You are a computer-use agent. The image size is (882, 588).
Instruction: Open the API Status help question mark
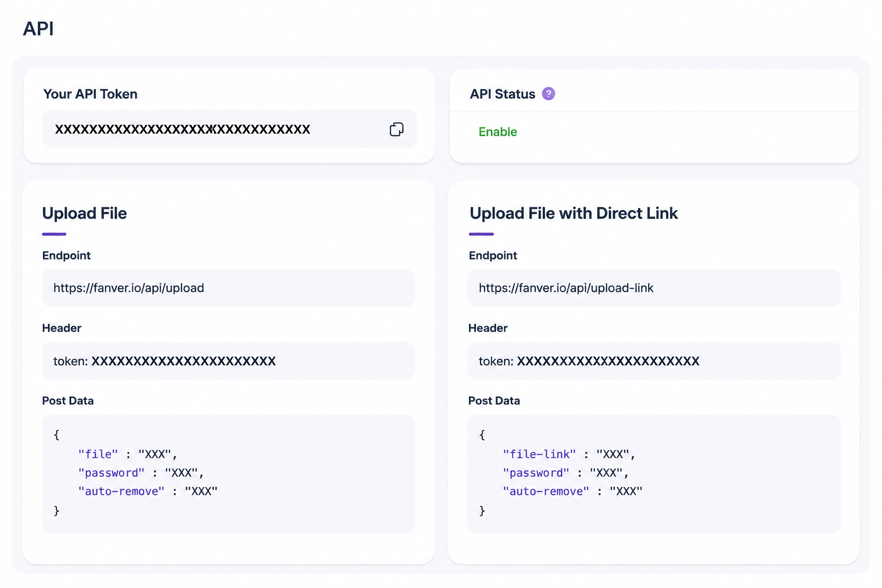pyautogui.click(x=548, y=94)
